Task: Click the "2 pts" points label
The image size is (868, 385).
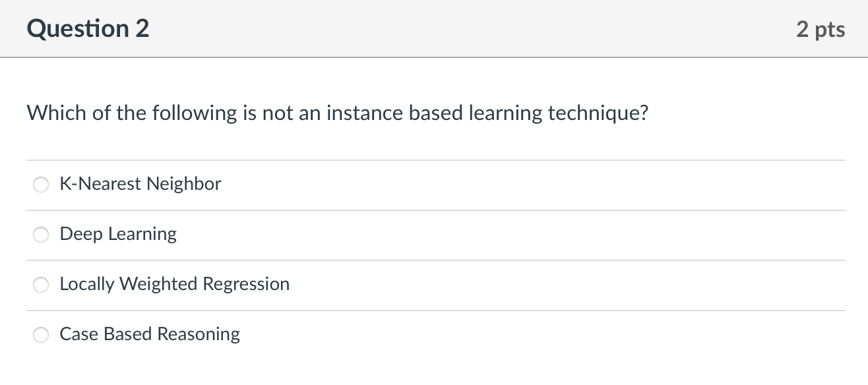Action: [x=820, y=30]
